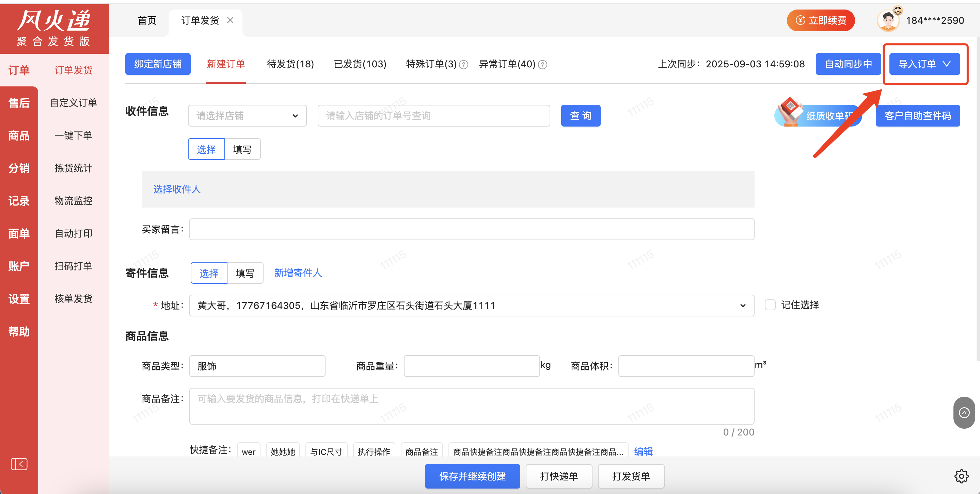Image resolution: width=980 pixels, height=494 pixels.
Task: Click the 打发货单 button
Action: (x=631, y=476)
